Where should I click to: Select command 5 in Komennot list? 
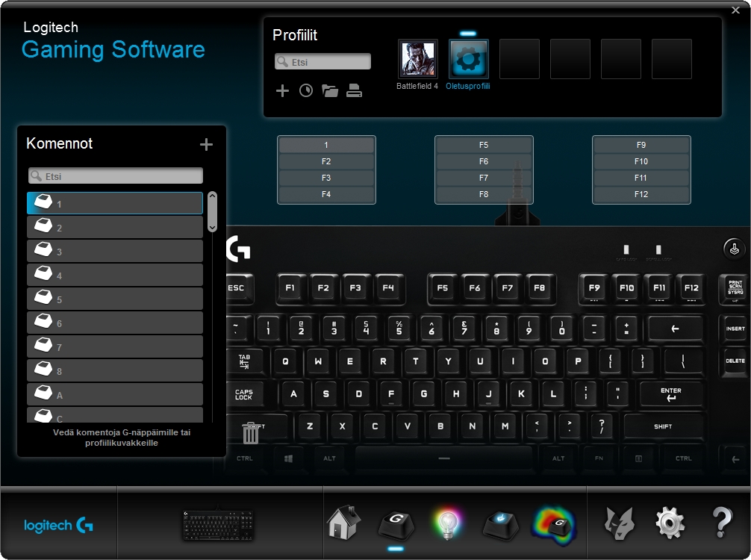click(x=115, y=299)
